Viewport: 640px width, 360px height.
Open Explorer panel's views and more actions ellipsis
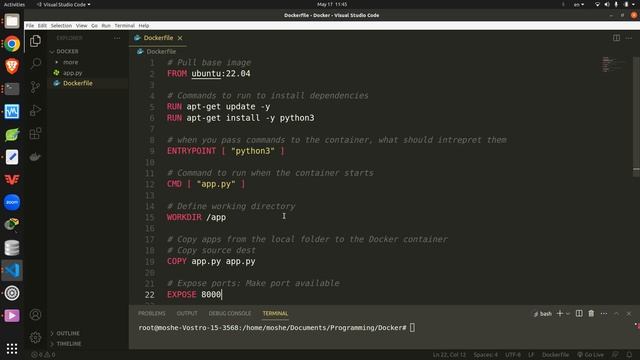(117, 38)
